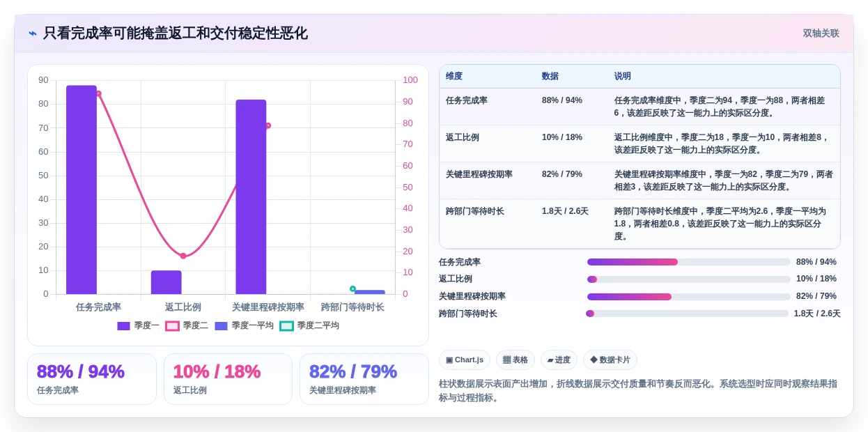Click the 88% / 94% table cell
868x432 pixels.
tap(562, 100)
